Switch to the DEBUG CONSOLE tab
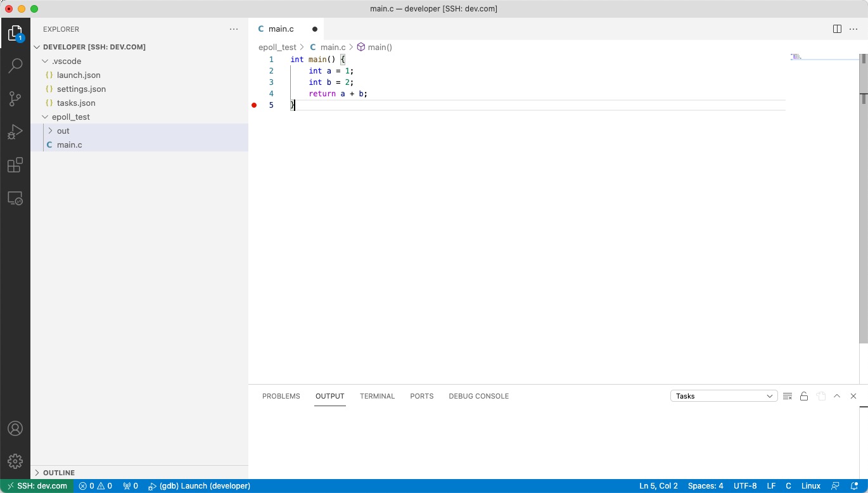The height and width of the screenshot is (493, 868). 478,396
